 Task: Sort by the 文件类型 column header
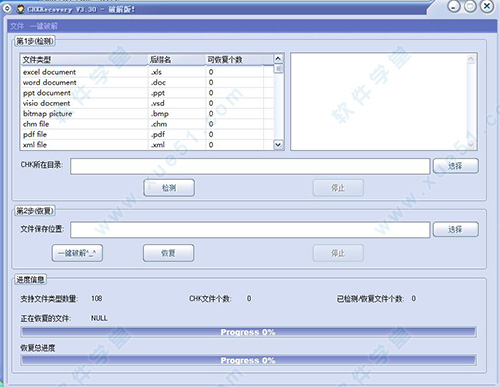(84, 60)
